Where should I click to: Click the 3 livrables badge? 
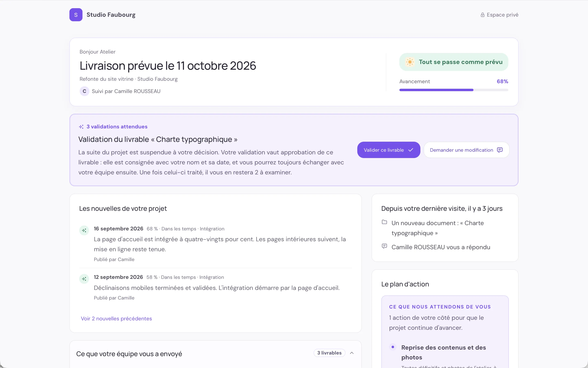pos(329,353)
